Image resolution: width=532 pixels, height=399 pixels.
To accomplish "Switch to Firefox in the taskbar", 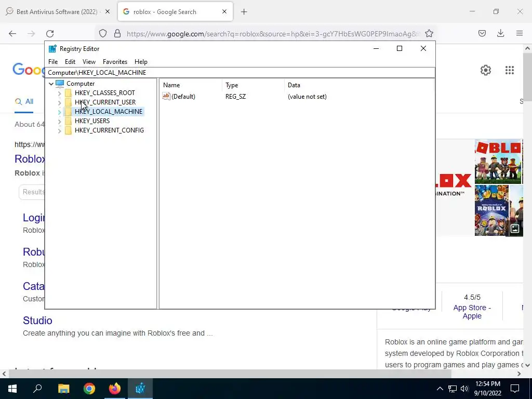I will (x=115, y=389).
